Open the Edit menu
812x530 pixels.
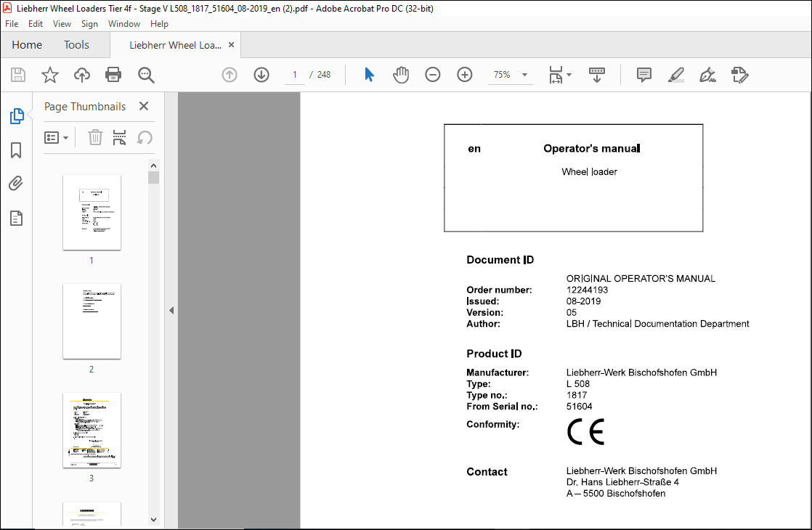(x=35, y=24)
